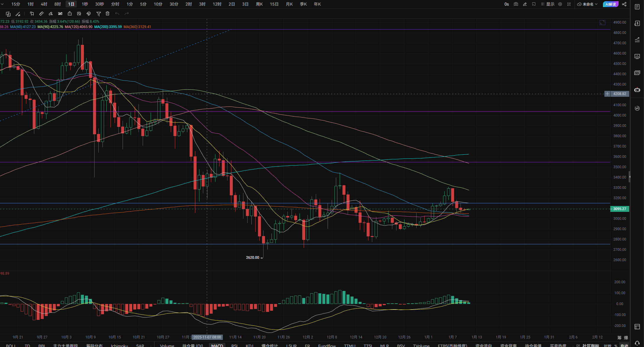Click the screenshot camera icon
The width and height of the screenshot is (644, 347).
click(516, 4)
